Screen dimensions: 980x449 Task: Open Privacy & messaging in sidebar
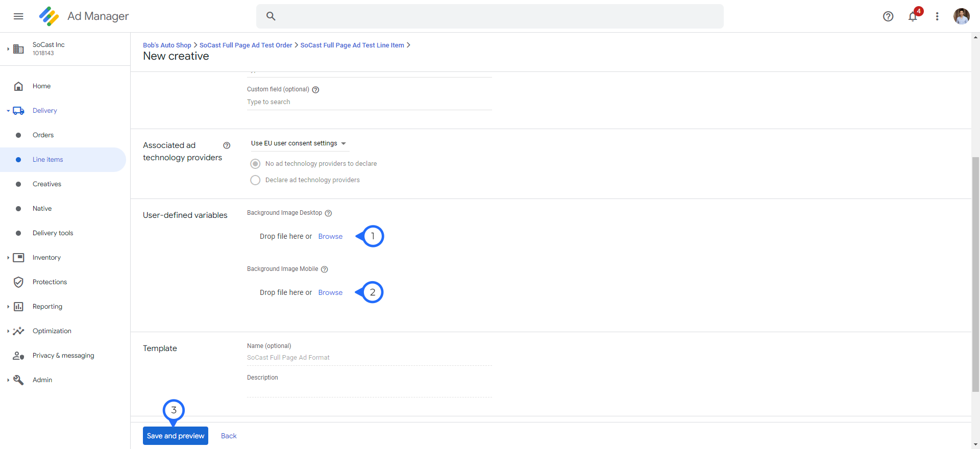click(63, 356)
